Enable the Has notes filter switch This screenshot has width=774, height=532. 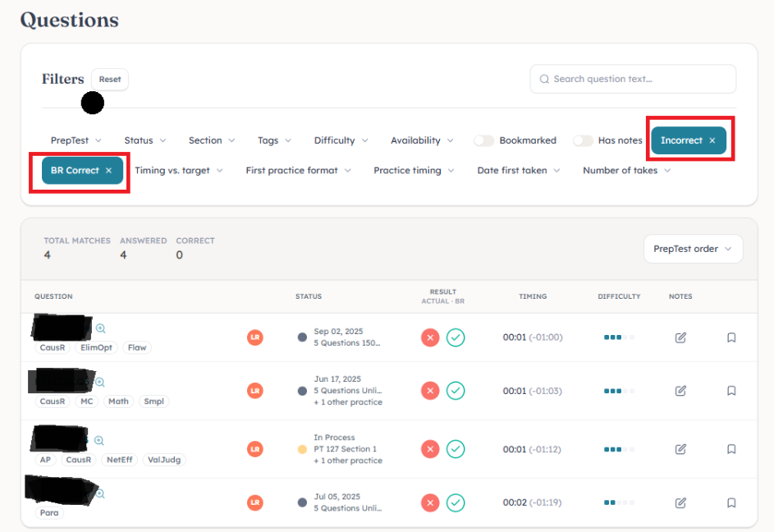click(x=583, y=140)
